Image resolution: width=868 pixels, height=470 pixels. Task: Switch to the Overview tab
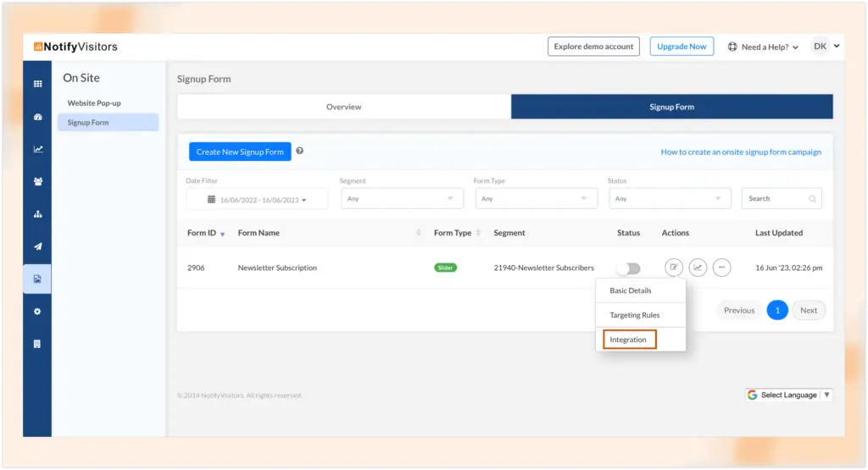click(x=343, y=107)
